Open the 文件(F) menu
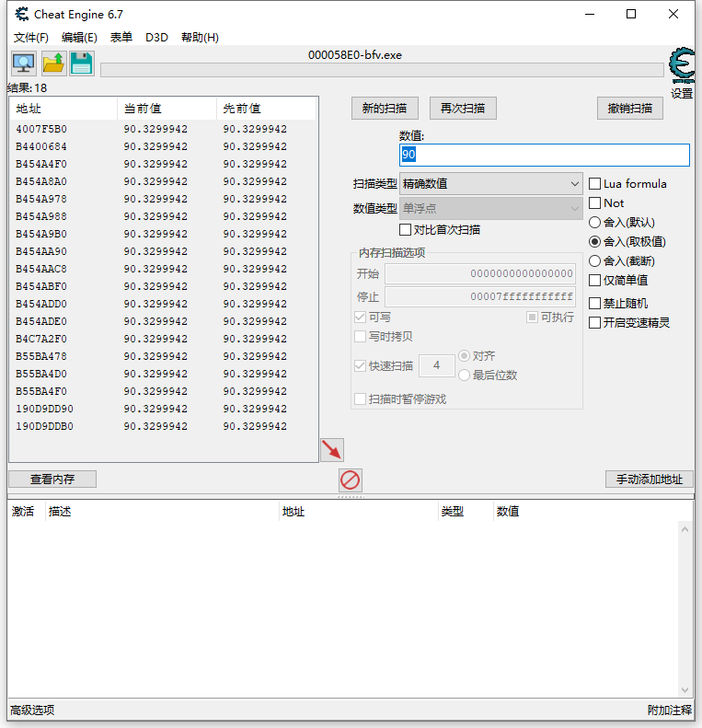Viewport: 702px width, 728px height. click(30, 38)
